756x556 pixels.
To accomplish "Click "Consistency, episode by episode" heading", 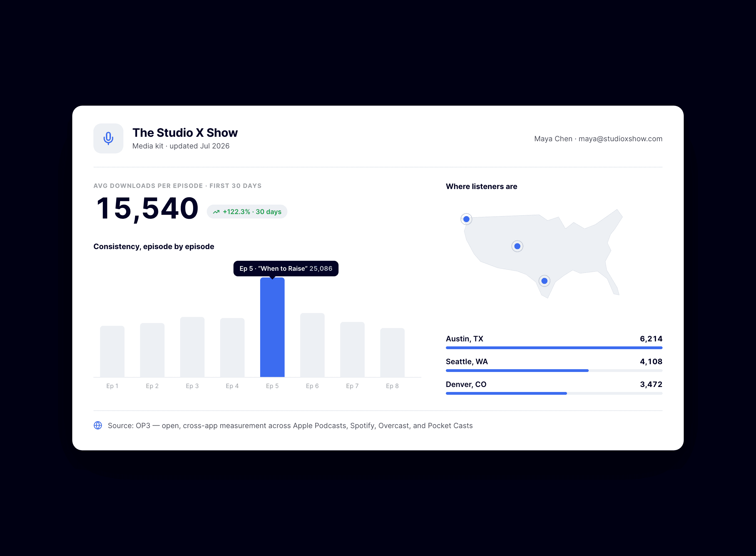I will [x=154, y=246].
